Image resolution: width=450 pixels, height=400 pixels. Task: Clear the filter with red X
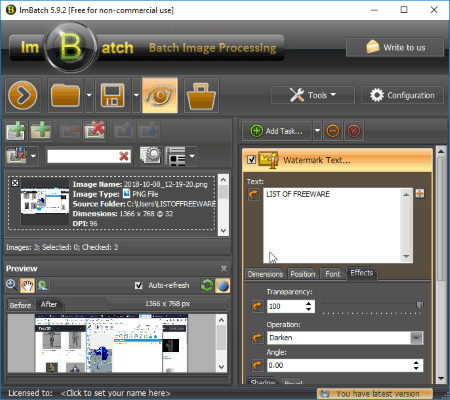click(x=124, y=156)
